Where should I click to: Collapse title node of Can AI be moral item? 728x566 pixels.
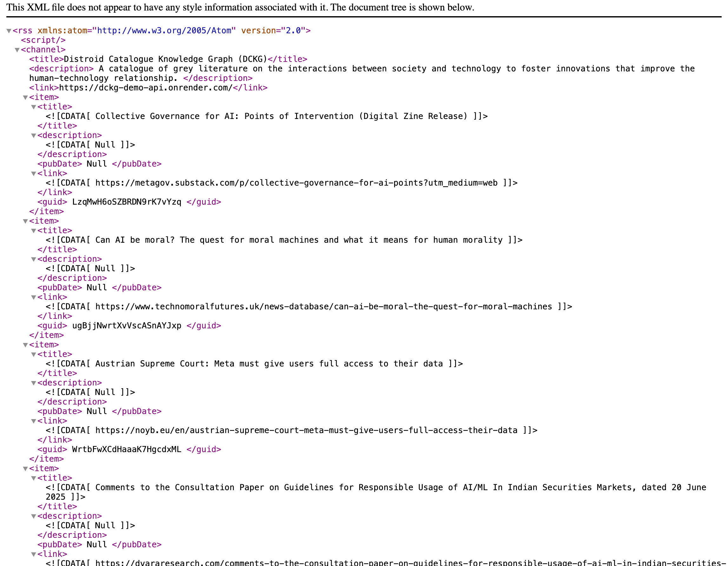pos(34,231)
